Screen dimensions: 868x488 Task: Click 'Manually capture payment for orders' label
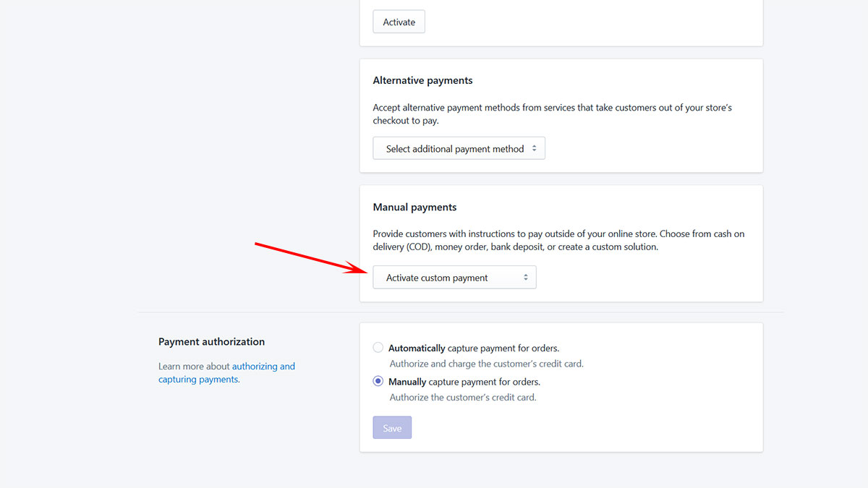(x=464, y=382)
